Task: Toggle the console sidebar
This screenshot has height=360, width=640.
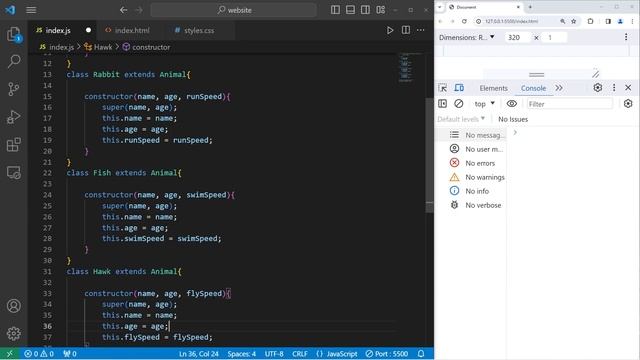Action: point(442,104)
